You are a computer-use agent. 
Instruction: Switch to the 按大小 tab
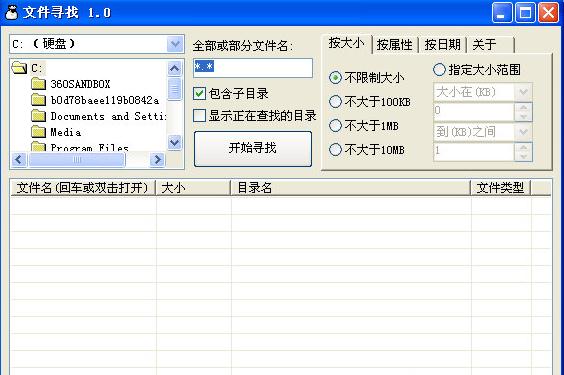tap(346, 44)
